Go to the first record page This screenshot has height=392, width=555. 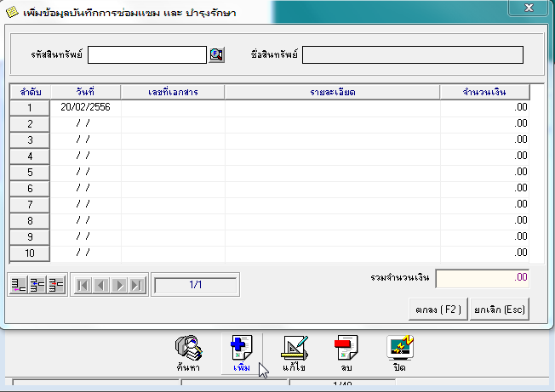(x=83, y=285)
